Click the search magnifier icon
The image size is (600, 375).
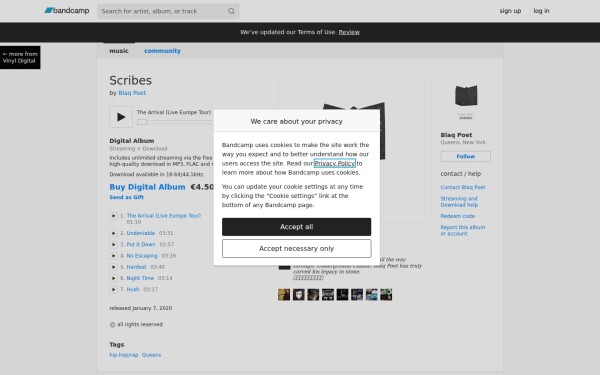click(231, 11)
